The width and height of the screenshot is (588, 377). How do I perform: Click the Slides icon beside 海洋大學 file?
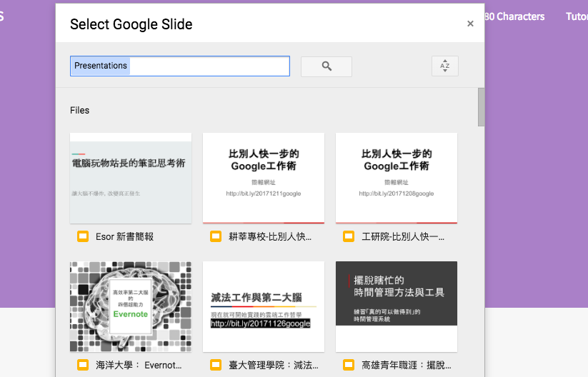tap(83, 365)
